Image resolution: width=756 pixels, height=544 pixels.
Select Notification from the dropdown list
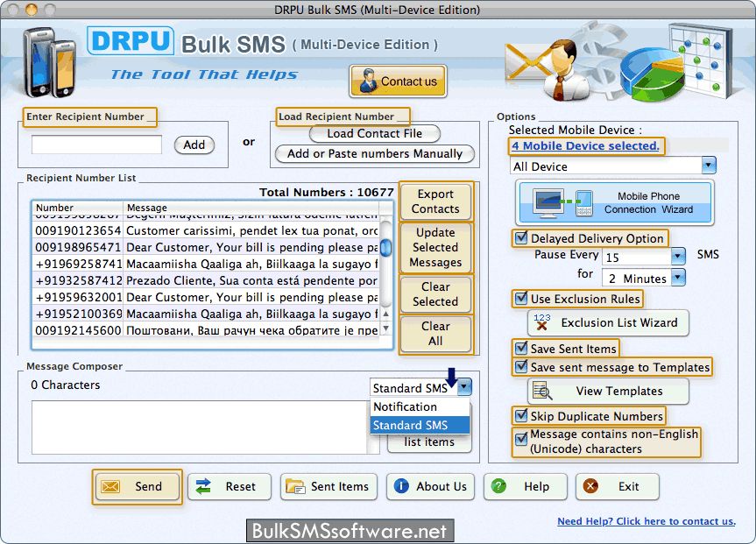coord(420,407)
